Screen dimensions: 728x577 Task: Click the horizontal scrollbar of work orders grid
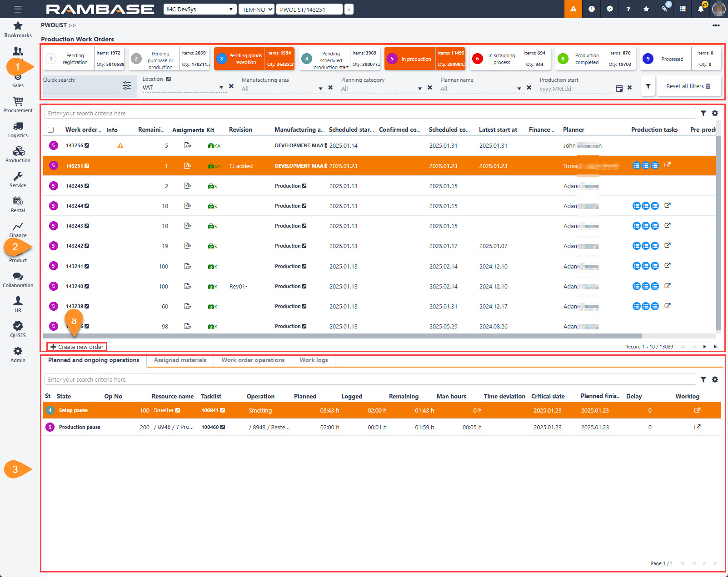[x=342, y=336]
